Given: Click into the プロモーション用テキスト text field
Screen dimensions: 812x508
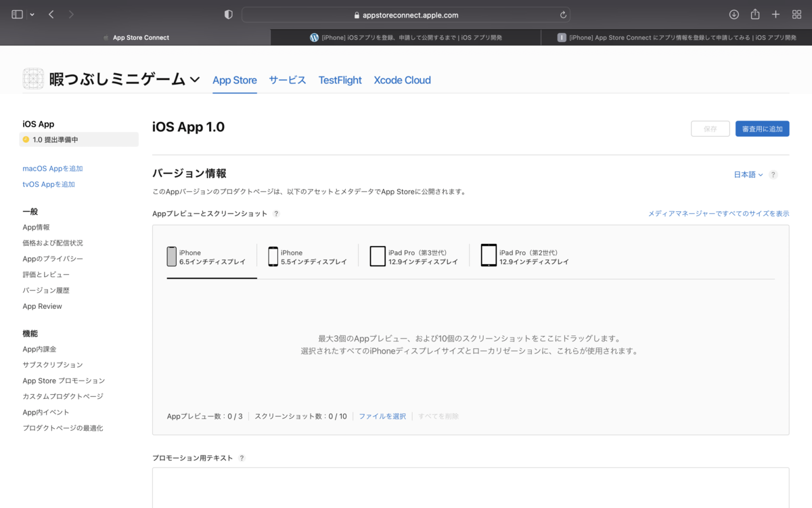Looking at the screenshot, I should coord(471,488).
